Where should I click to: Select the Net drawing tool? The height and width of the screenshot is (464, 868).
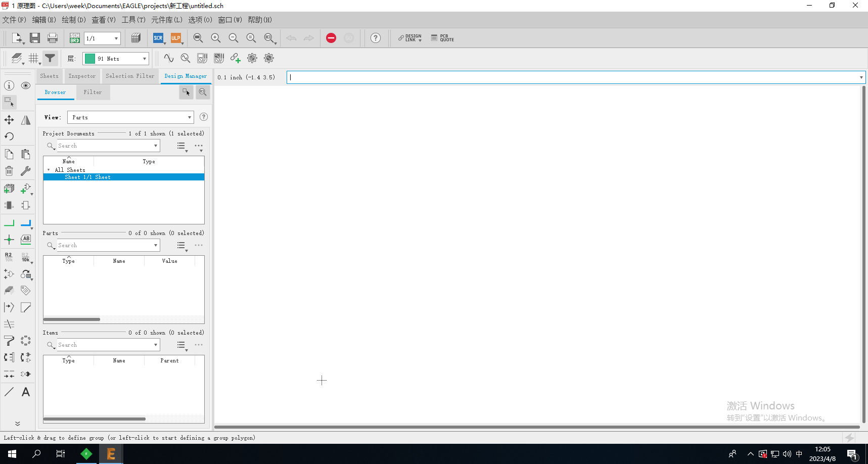click(x=9, y=223)
